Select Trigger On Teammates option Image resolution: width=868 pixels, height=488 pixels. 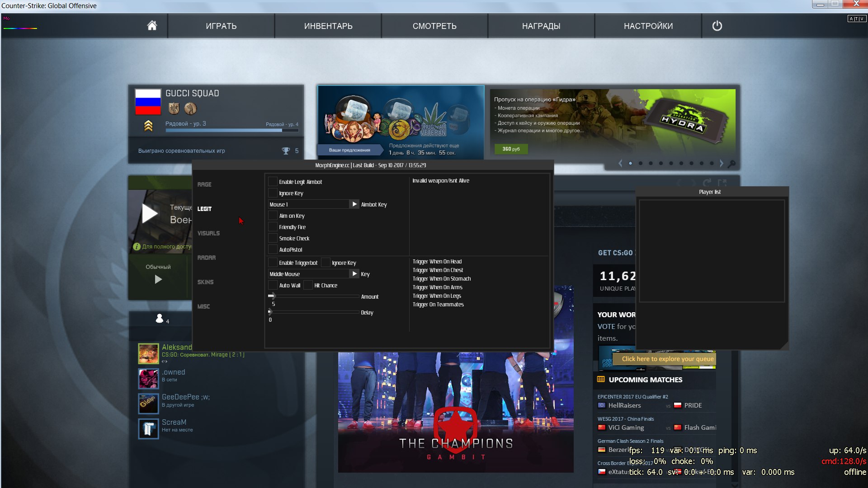tap(438, 305)
